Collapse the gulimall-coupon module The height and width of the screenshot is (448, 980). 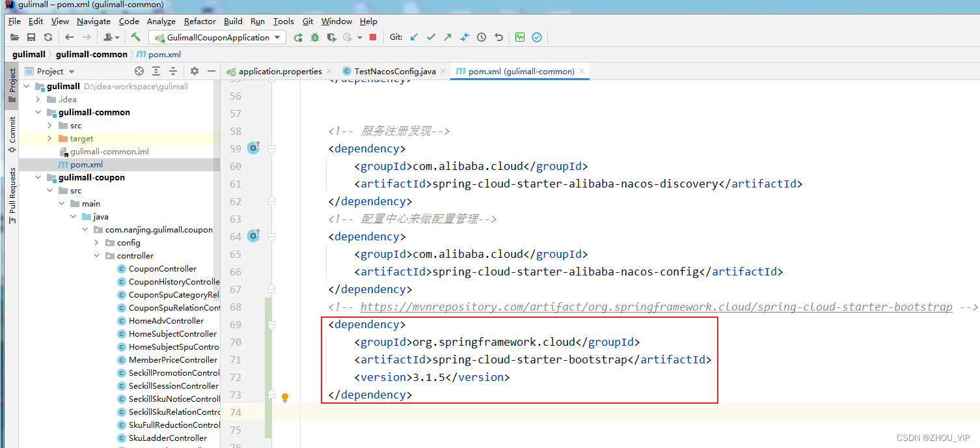click(x=38, y=177)
